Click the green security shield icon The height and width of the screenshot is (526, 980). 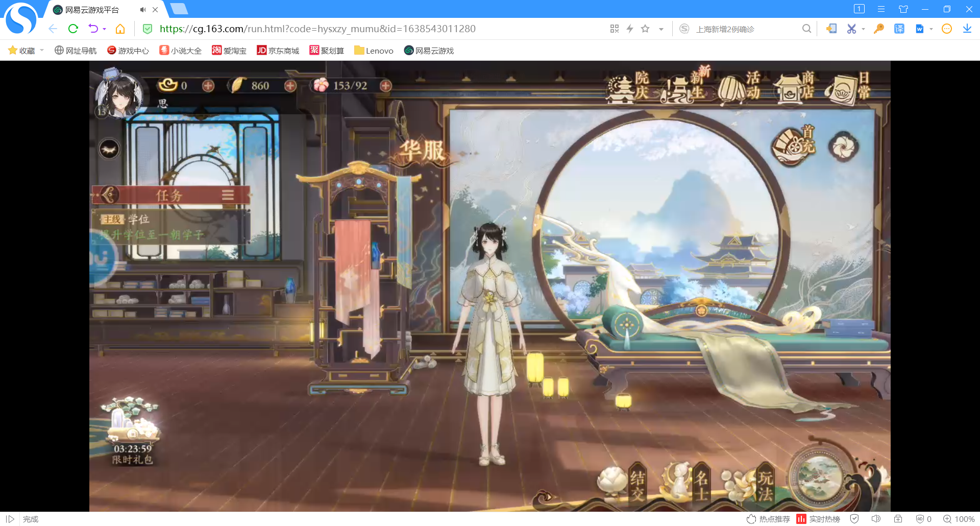tap(148, 29)
